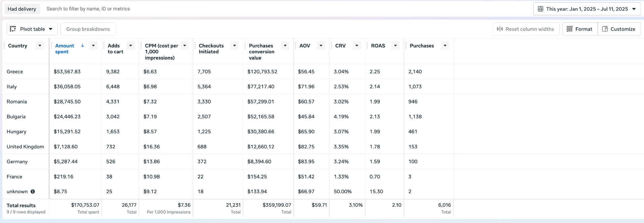The width and height of the screenshot is (644, 223).
Task: Click the sort arrow on Amount spent column
Action: point(83,46)
